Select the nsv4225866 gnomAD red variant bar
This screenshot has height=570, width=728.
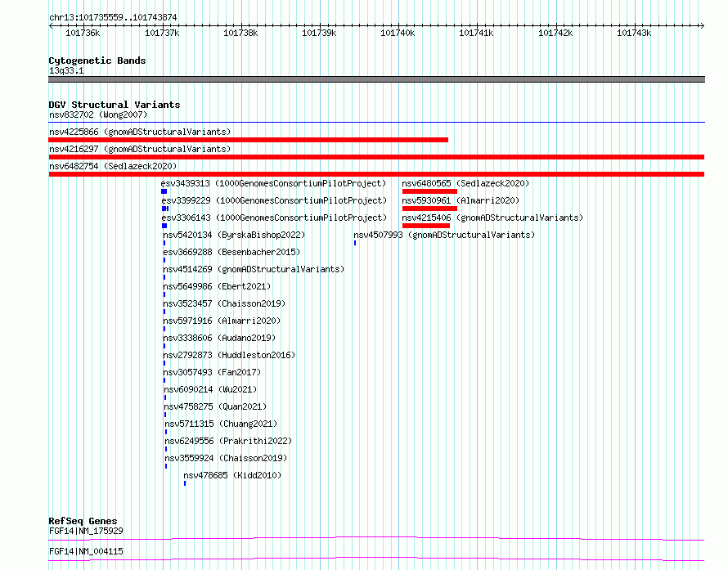249,140
